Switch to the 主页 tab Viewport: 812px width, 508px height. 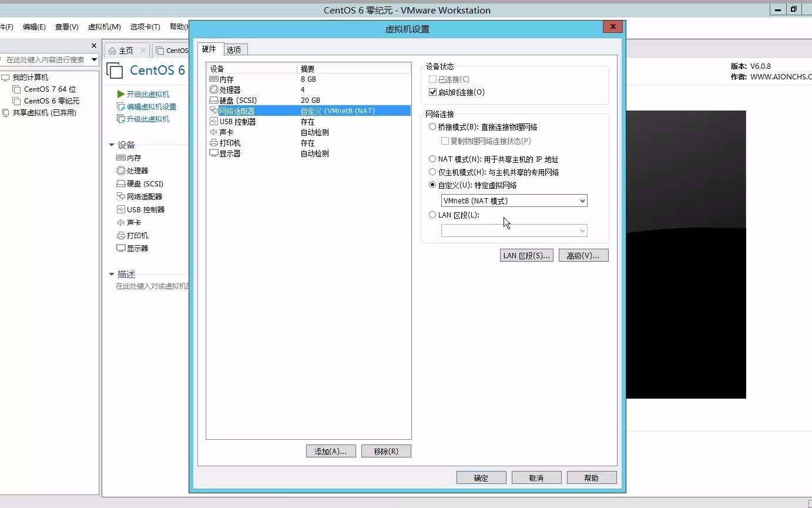click(x=126, y=51)
